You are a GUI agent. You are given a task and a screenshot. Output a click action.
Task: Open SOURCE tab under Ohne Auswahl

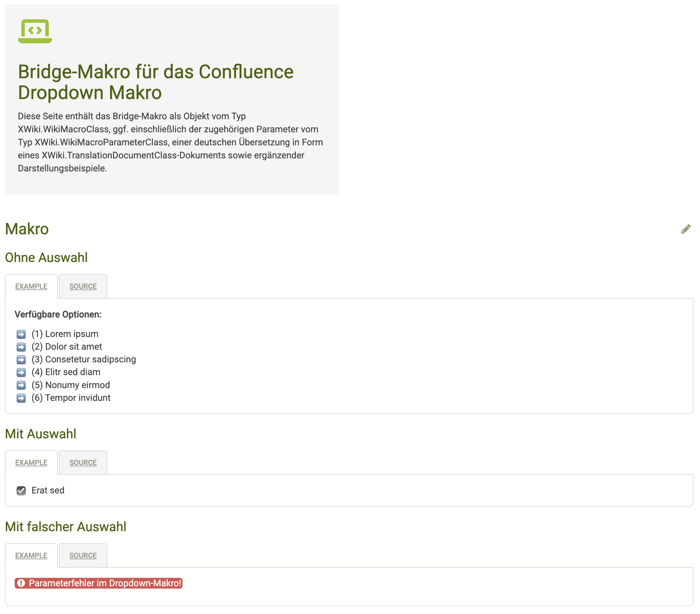83,286
